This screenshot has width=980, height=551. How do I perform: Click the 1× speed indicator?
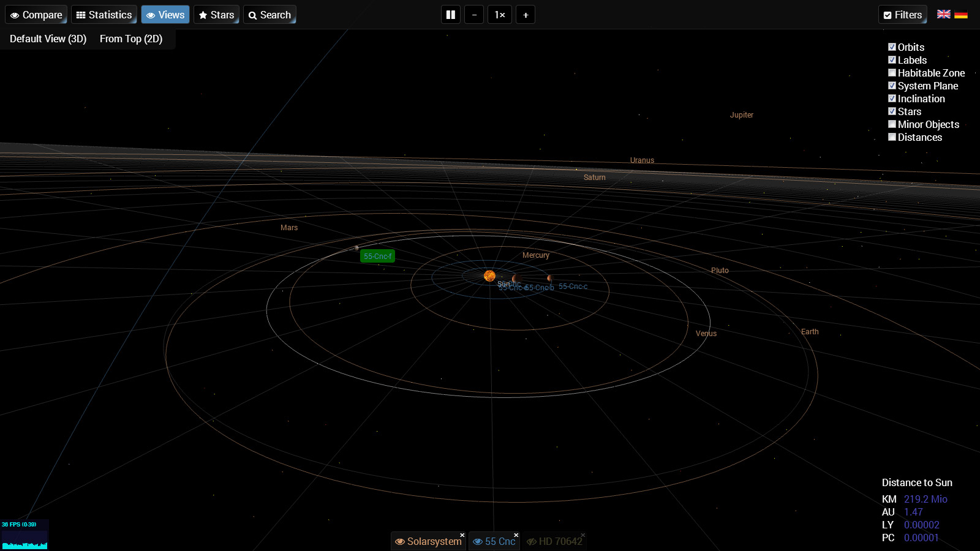pos(500,15)
